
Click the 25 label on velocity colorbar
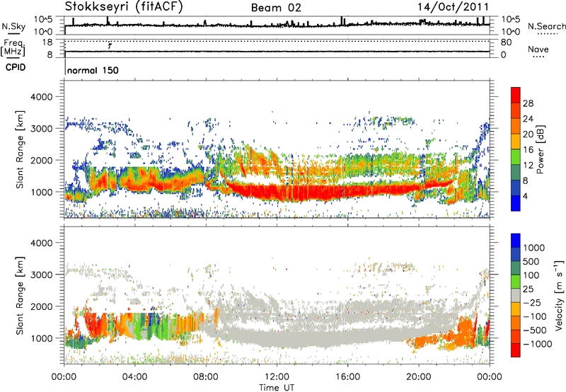[528, 289]
